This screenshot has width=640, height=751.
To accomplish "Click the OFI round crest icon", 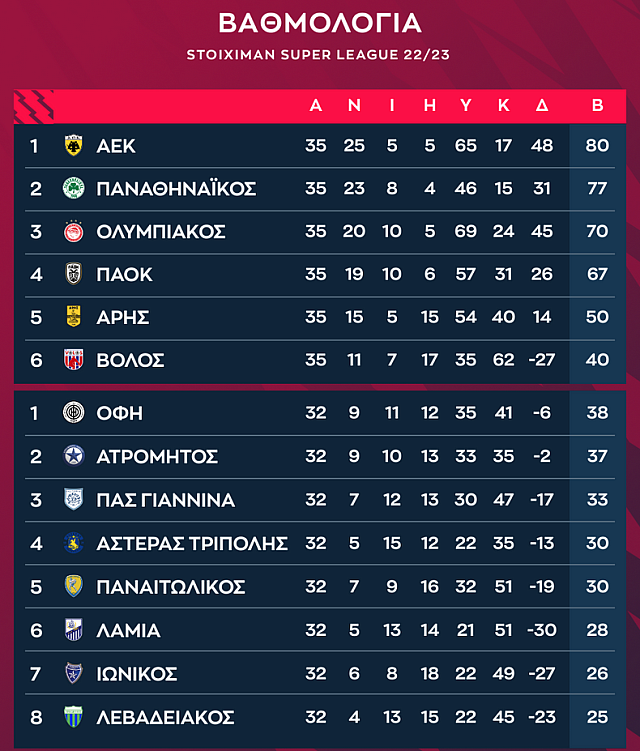I will (x=73, y=413).
